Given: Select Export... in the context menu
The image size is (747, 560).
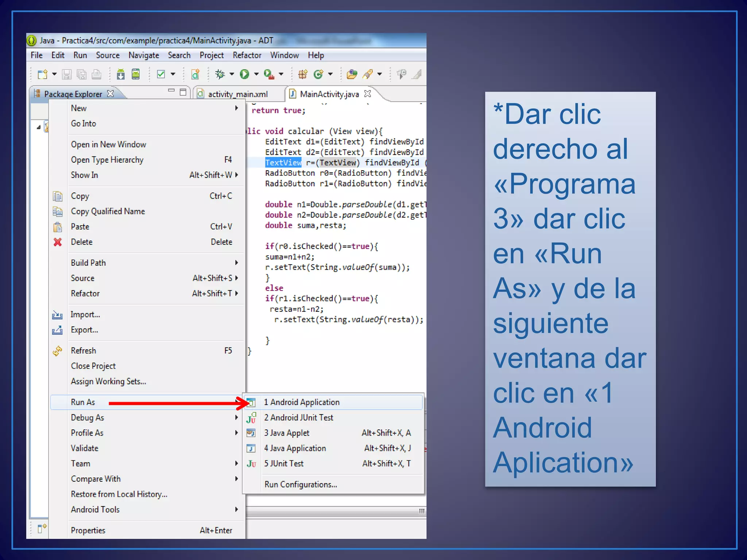Looking at the screenshot, I should (x=147, y=330).
